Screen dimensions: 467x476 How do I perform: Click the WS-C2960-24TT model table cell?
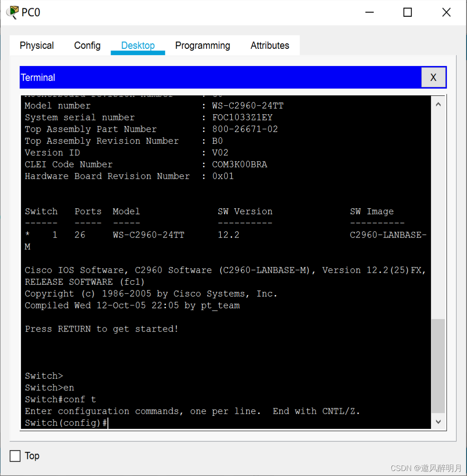pyautogui.click(x=149, y=235)
